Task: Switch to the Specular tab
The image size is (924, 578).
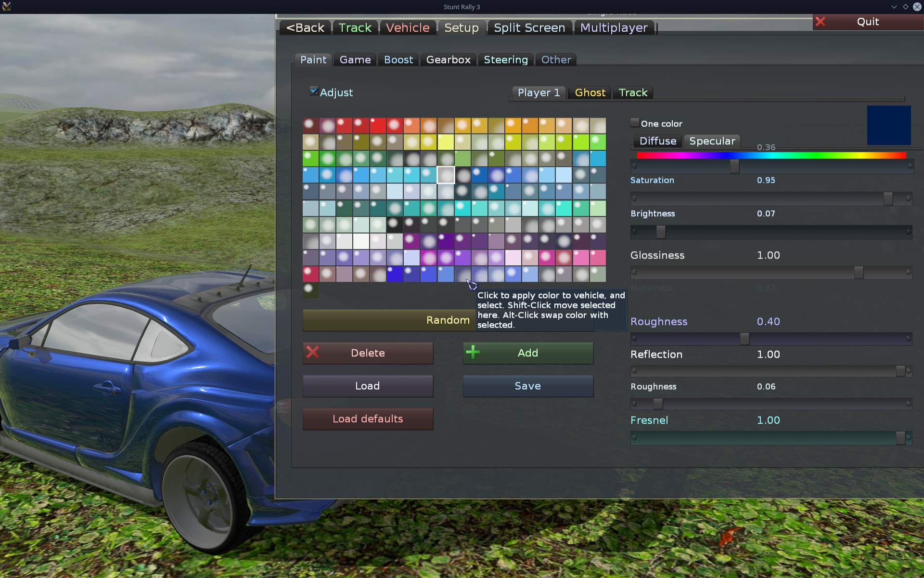Action: (x=712, y=141)
